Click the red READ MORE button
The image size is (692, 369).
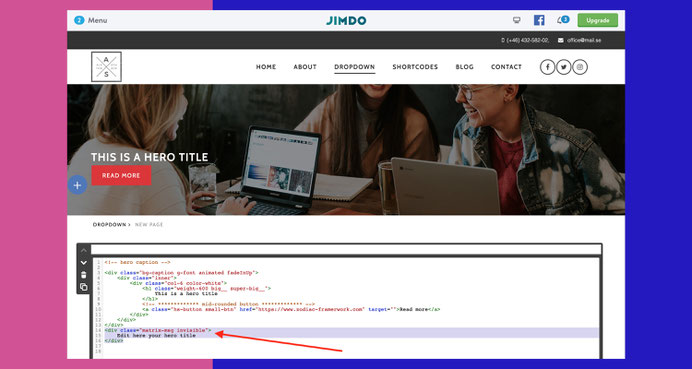tap(121, 175)
